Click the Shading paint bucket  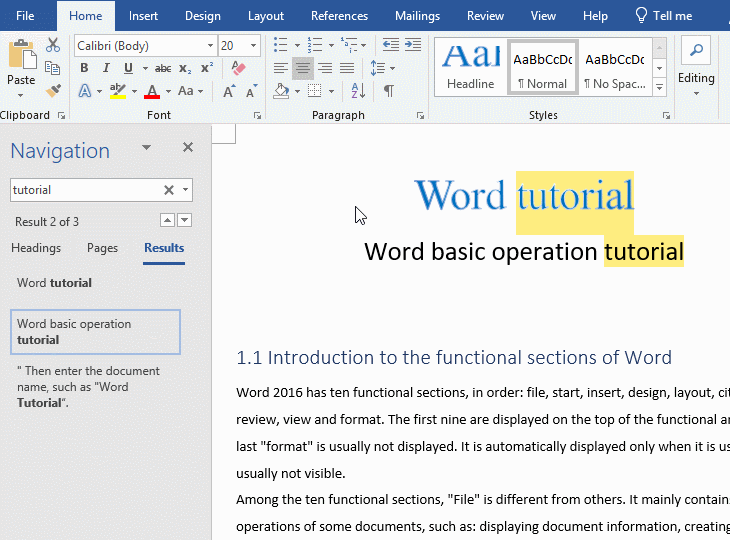pos(281,91)
